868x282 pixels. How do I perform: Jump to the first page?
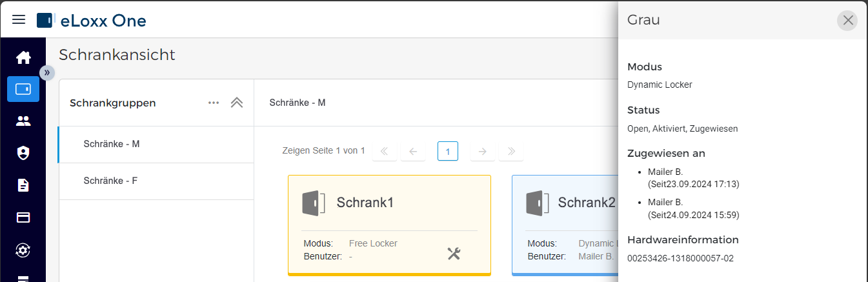385,152
